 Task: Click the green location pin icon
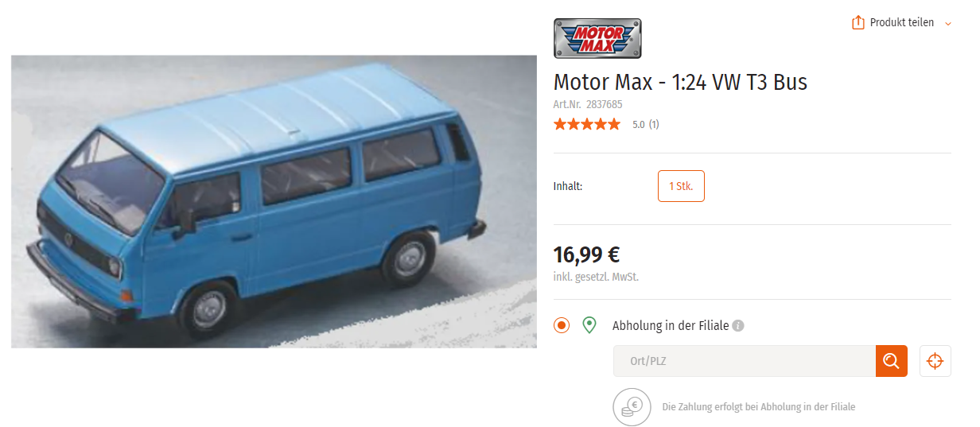click(x=589, y=325)
